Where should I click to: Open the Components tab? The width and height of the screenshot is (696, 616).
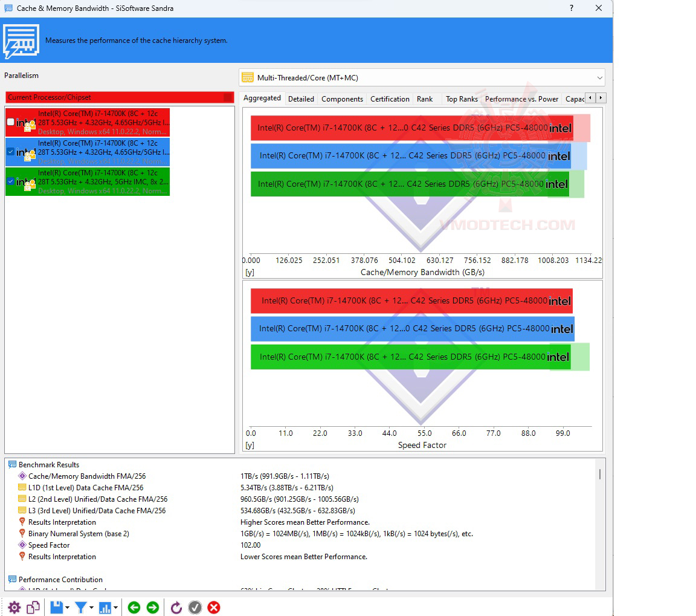pyautogui.click(x=342, y=99)
